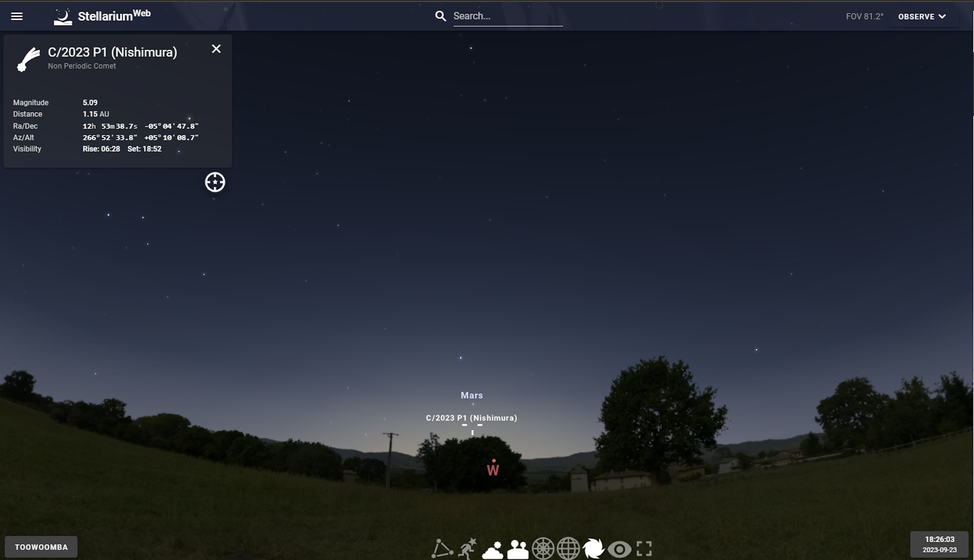Toggle atmosphere display
974x560 pixels.
coord(492,549)
